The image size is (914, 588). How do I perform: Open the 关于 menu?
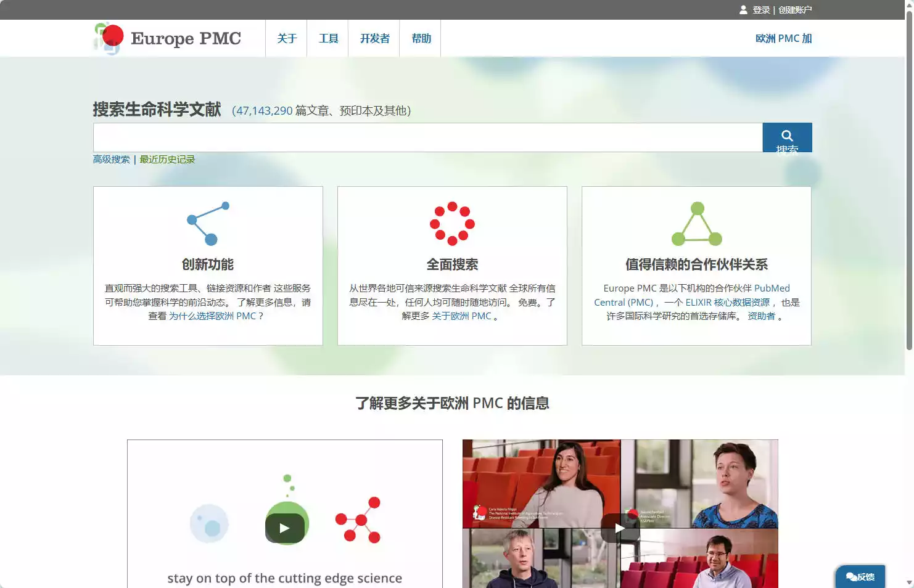(x=287, y=38)
